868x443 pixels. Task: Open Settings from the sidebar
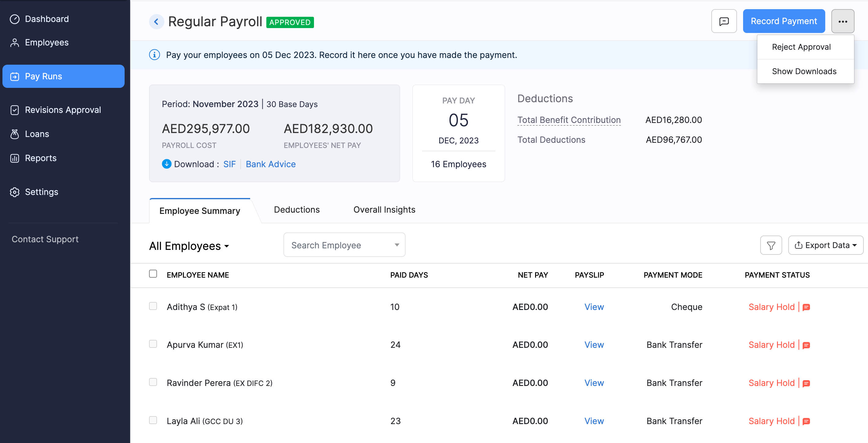pyautogui.click(x=42, y=192)
